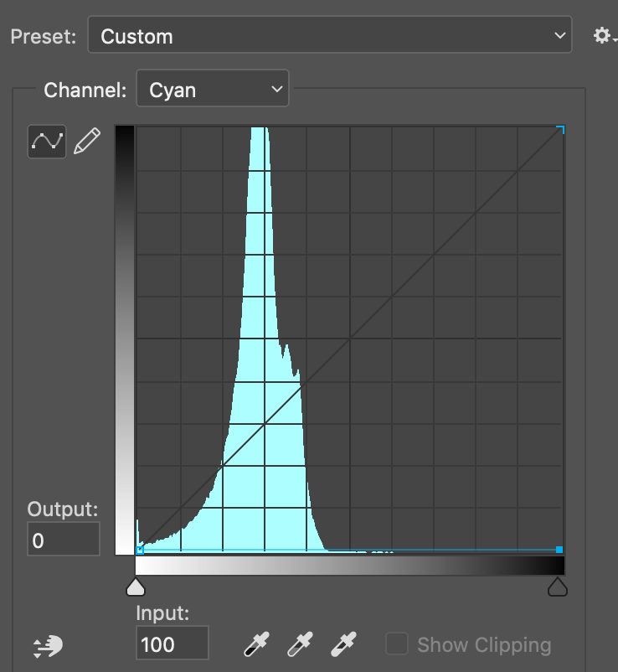Pick the black point eyedropper

256,644
